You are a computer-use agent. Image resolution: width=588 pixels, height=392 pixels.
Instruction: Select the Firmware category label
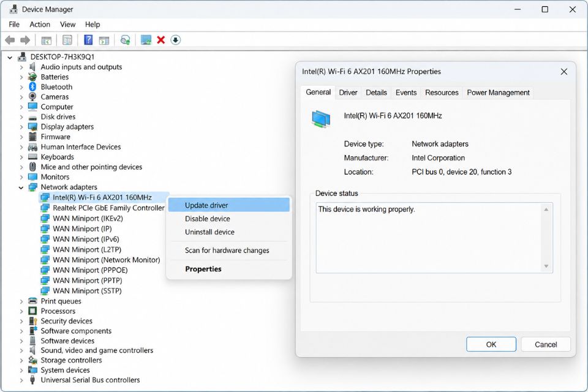click(56, 137)
